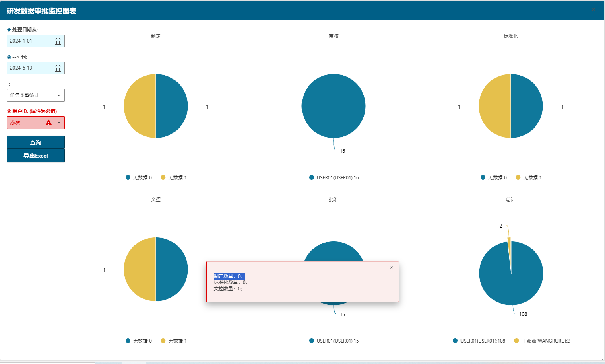Click the 查询 button
Viewport: 605px width, 364px height.
coord(36,142)
